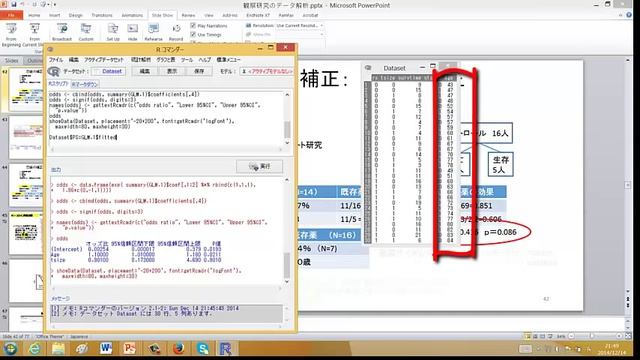This screenshot has height=360, width=640.
Task: Open File Explorer from taskbar
Action: pyautogui.click(x=58, y=349)
